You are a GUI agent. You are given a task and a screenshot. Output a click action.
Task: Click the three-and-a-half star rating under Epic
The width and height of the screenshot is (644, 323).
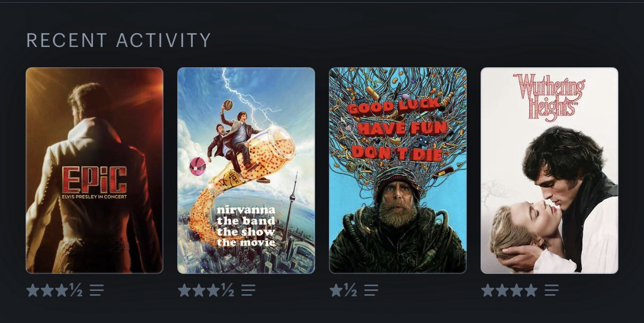pos(54,290)
